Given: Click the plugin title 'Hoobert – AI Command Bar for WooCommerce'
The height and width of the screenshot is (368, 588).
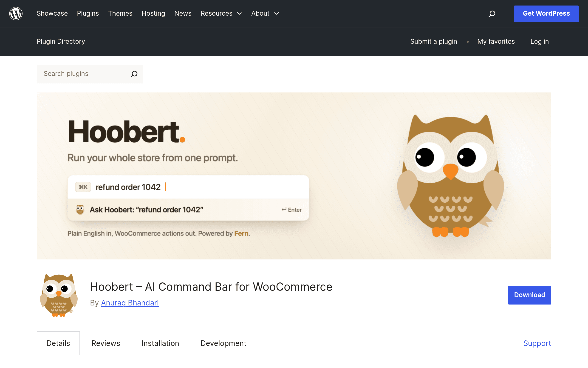Looking at the screenshot, I should pos(211,287).
